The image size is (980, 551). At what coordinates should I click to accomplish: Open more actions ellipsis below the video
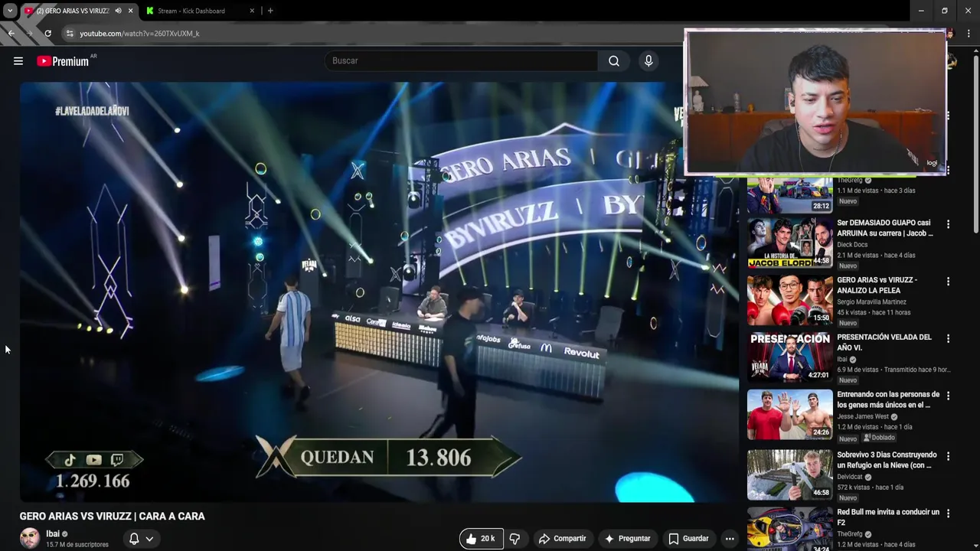pos(730,539)
